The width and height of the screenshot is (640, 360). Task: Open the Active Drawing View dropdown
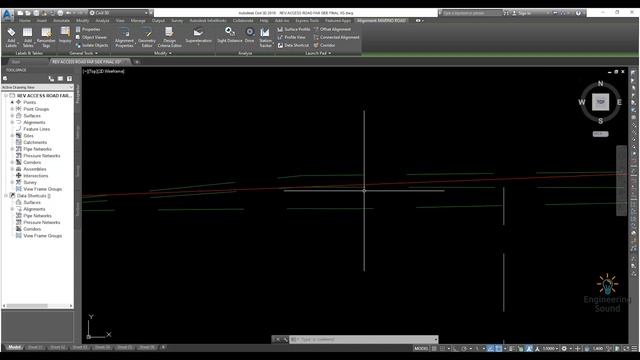[37, 87]
